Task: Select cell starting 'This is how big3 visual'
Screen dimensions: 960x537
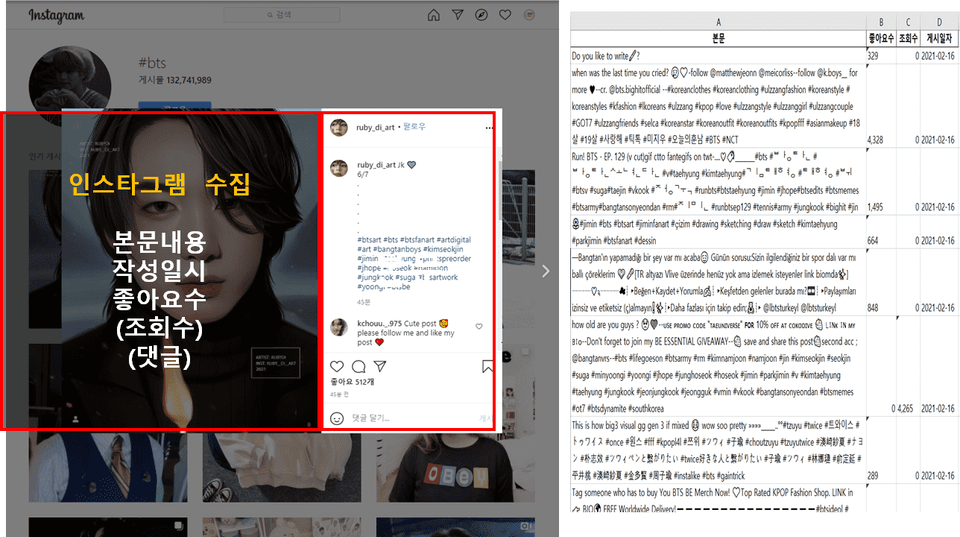Action: (x=718, y=450)
